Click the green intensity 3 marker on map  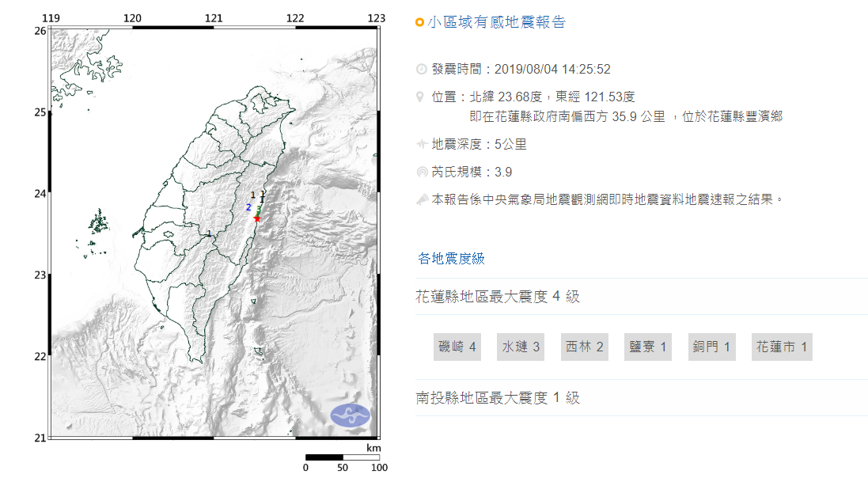pos(259,209)
